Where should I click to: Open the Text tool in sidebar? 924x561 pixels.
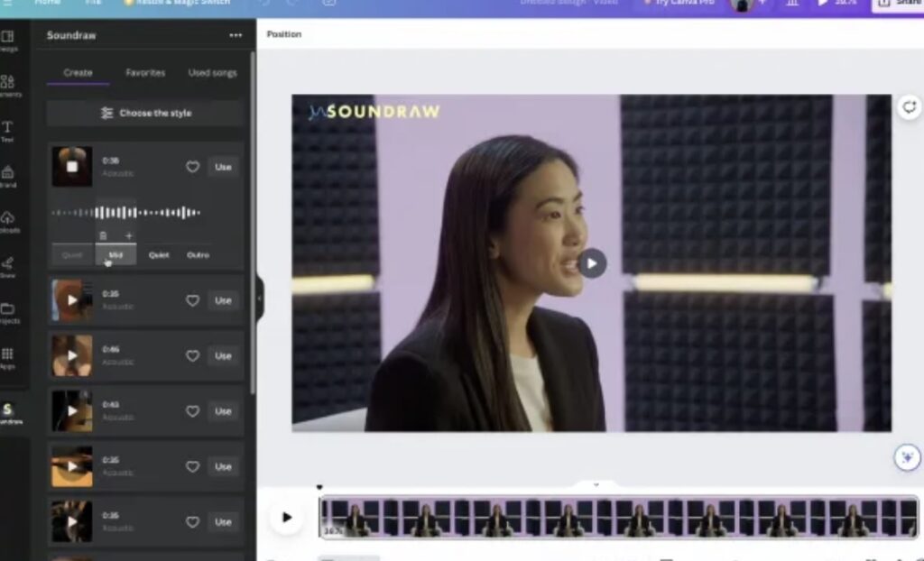point(7,131)
